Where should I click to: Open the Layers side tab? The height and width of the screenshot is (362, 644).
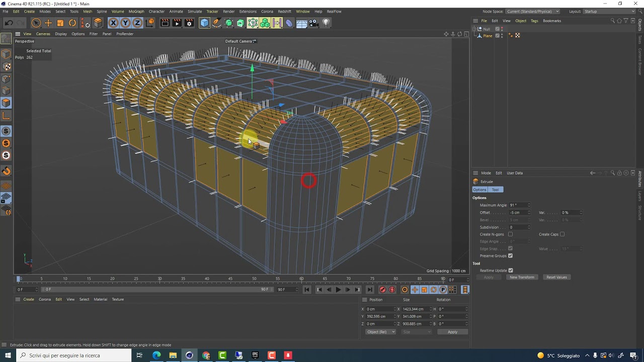pyautogui.click(x=640, y=196)
